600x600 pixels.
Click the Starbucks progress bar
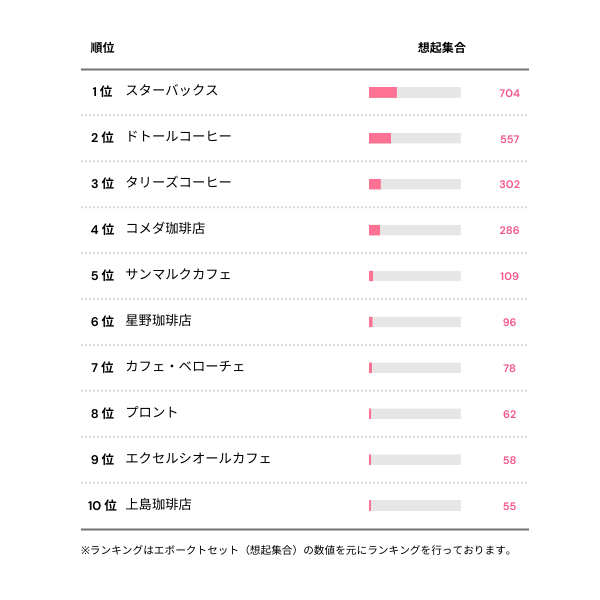[x=415, y=93]
